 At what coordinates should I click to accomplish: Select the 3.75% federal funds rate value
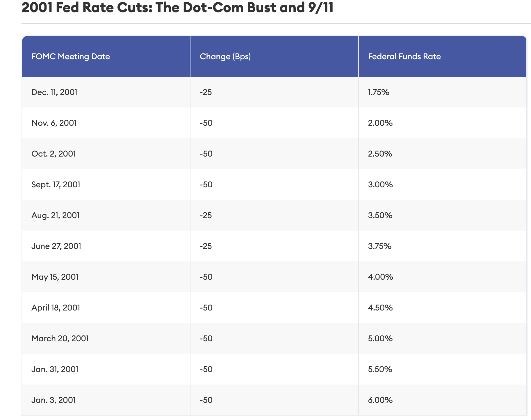(380, 246)
